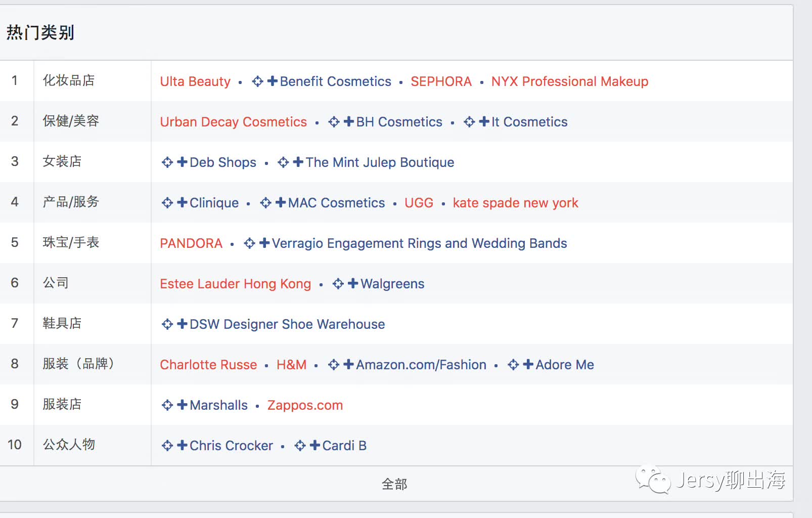This screenshot has height=518, width=812.
Task: Open The Mint Julep Boutique link
Action: tap(380, 162)
